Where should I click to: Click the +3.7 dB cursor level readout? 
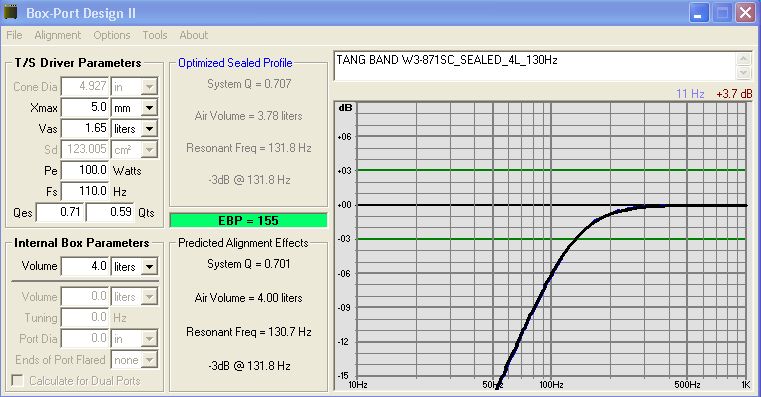pos(734,94)
